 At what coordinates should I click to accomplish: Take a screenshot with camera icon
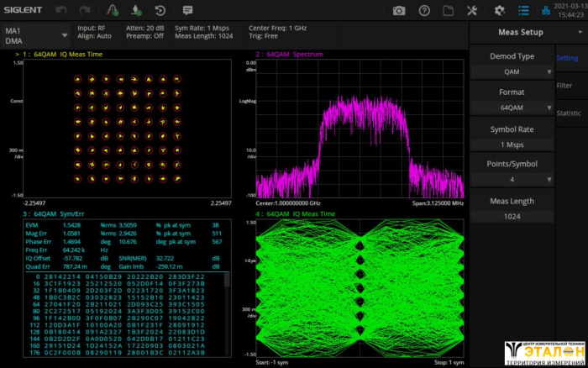click(399, 10)
